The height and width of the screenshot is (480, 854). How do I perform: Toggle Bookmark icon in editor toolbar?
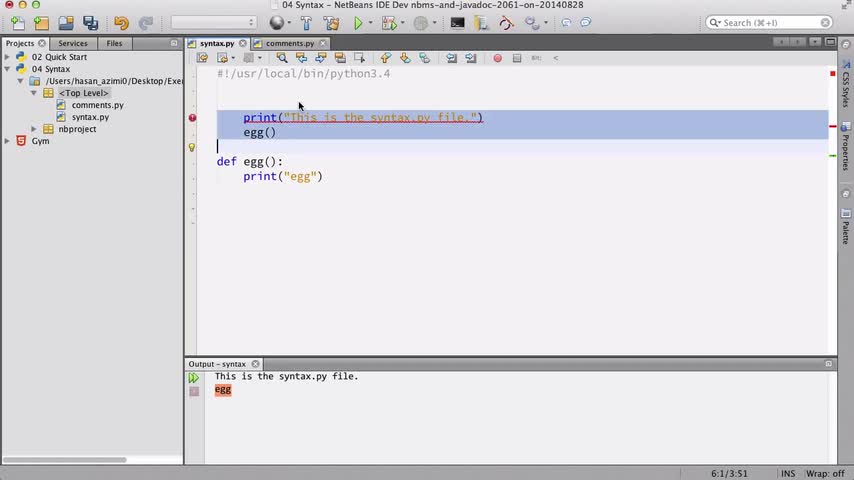point(425,58)
